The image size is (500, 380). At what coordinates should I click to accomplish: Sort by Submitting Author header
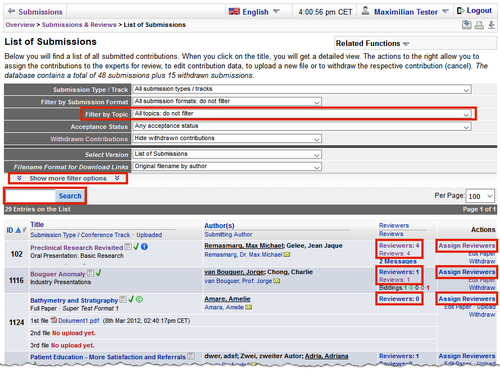tap(228, 234)
